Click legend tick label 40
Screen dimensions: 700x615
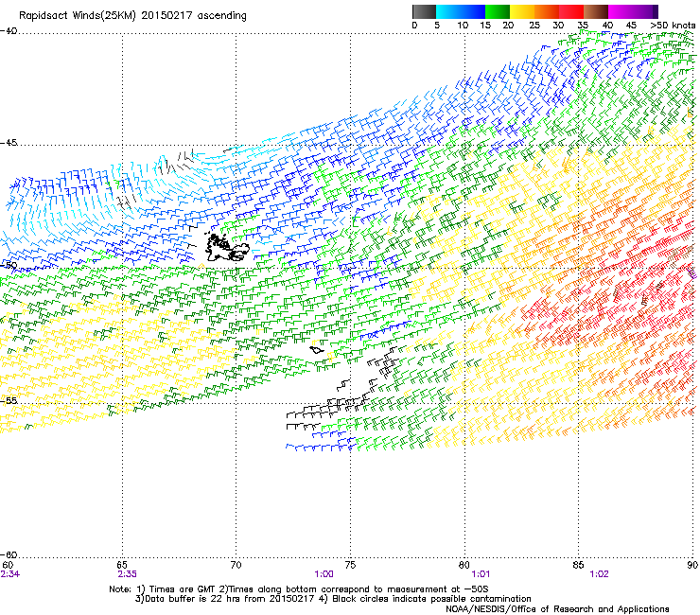[x=607, y=26]
